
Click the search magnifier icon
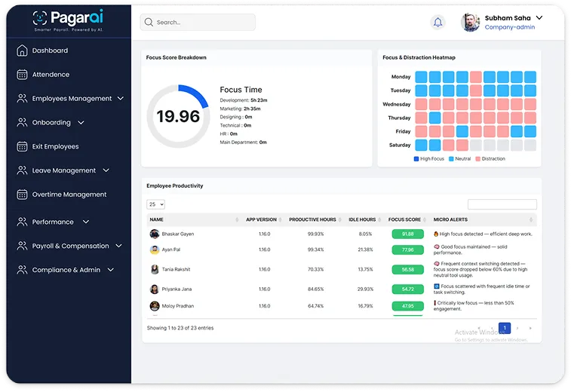click(149, 23)
